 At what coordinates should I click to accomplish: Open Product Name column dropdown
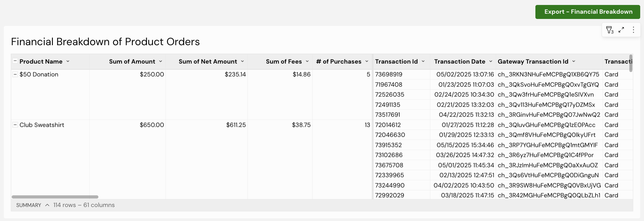[x=68, y=61]
